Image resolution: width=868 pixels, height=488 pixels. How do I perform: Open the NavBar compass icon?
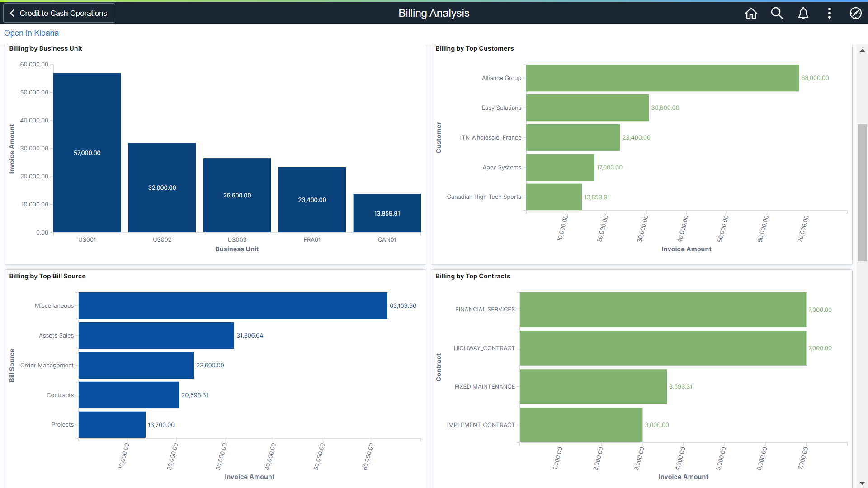point(855,13)
